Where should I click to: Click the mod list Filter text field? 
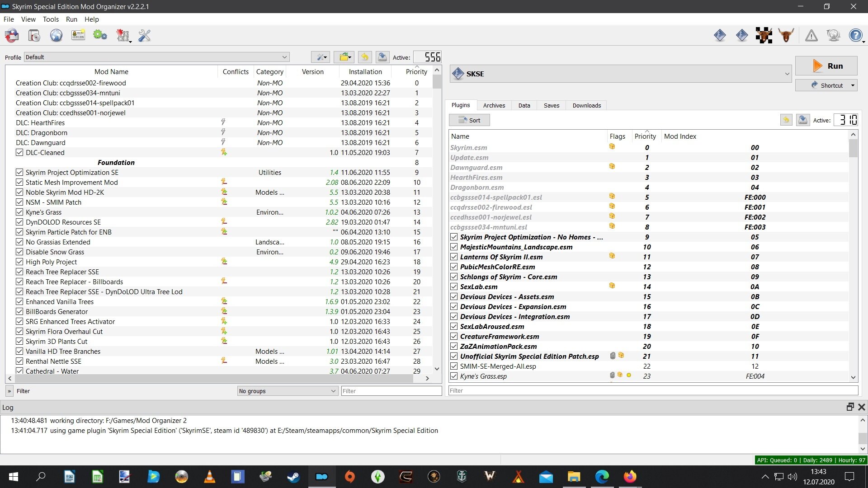391,391
